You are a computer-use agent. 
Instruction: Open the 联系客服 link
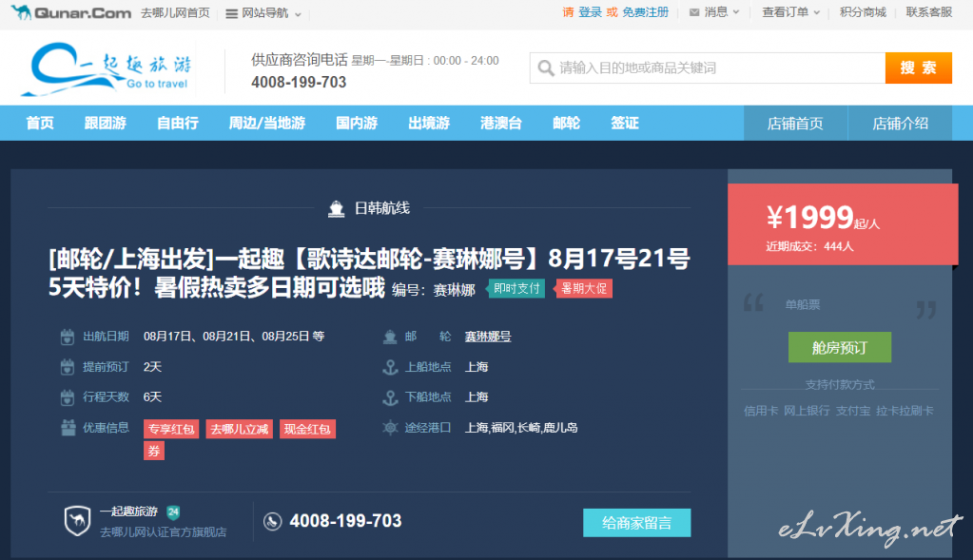click(x=929, y=12)
